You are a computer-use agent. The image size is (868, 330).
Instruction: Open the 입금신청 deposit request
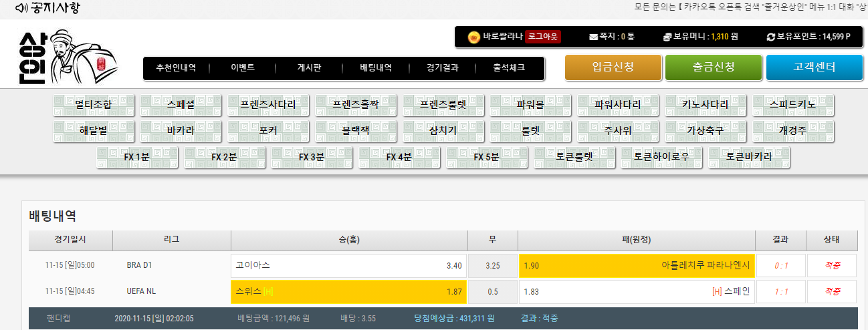coord(613,67)
